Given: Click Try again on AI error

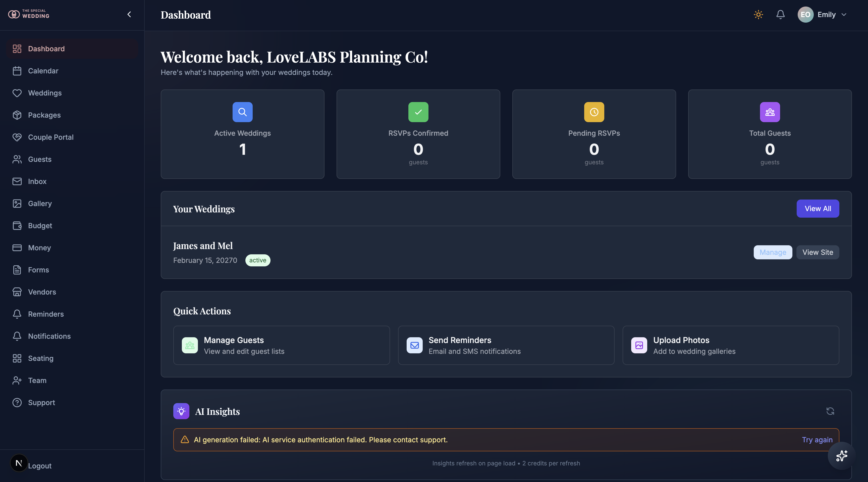Looking at the screenshot, I should pyautogui.click(x=817, y=440).
